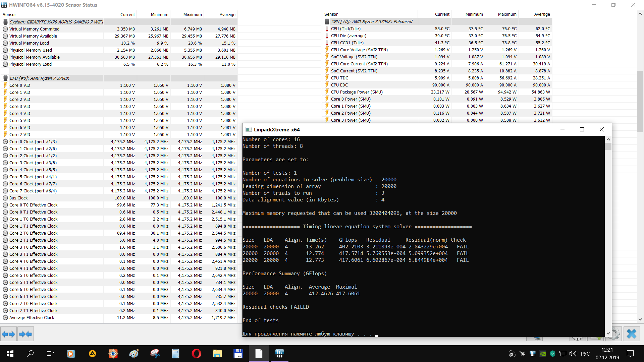This screenshot has width=644, height=362.
Task: Open HWiNFO icon in the system tray
Action: coord(532,354)
